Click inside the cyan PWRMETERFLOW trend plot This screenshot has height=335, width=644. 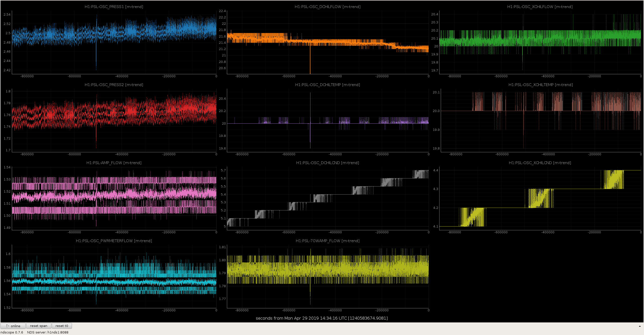point(114,276)
